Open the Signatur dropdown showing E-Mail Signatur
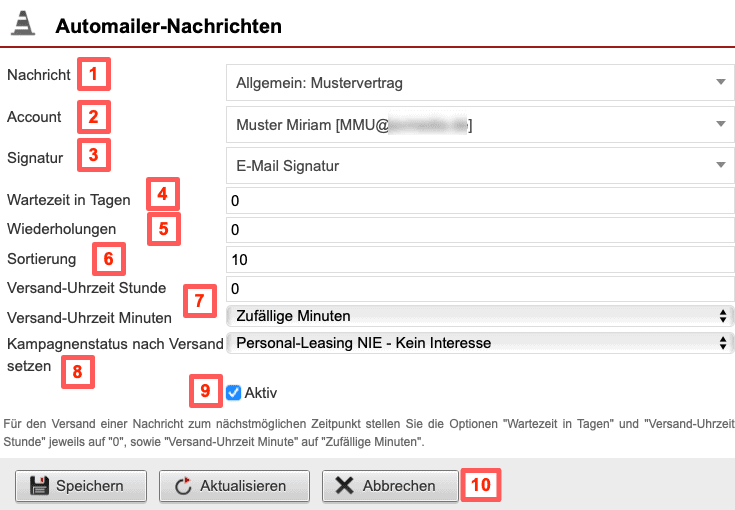The image size is (735, 510). pyautogui.click(x=480, y=166)
